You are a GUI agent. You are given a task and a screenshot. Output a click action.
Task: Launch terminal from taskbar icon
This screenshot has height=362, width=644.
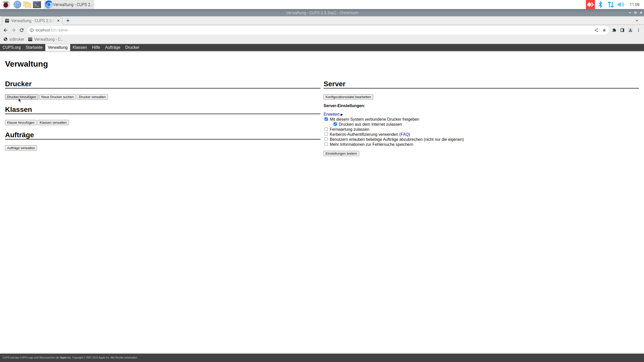[x=37, y=5]
